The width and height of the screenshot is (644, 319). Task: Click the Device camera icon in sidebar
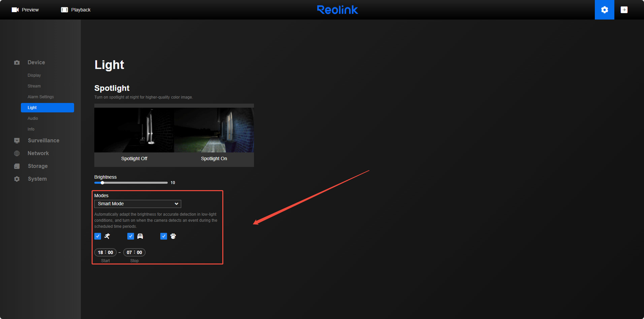point(17,63)
